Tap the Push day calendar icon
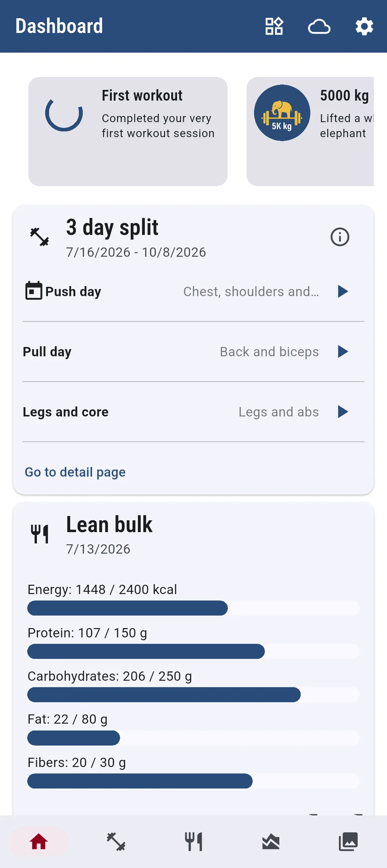 point(34,290)
